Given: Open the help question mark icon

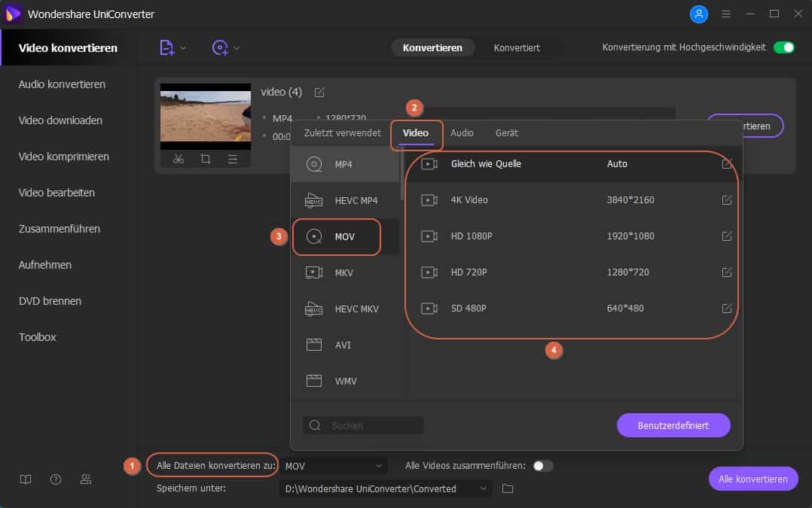Looking at the screenshot, I should tap(56, 479).
